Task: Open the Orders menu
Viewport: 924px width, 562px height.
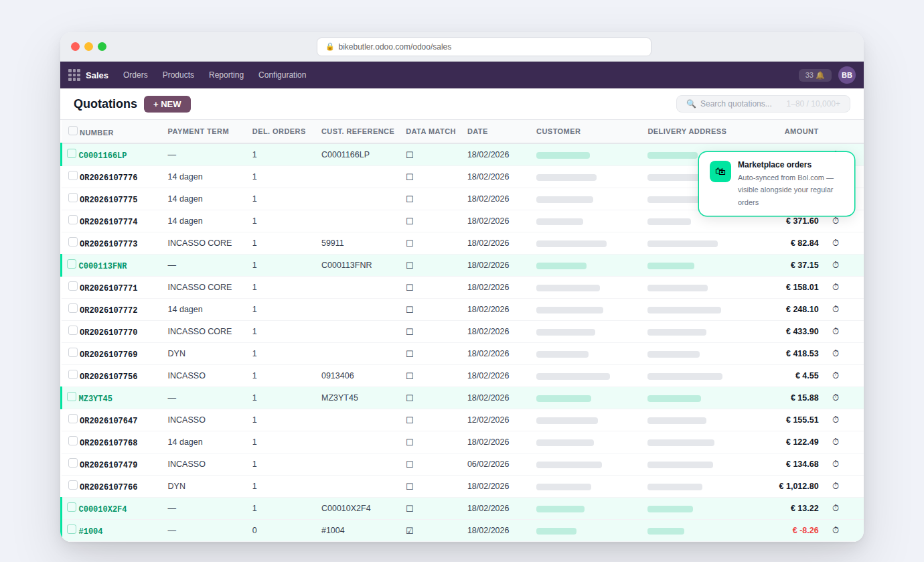Action: [135, 75]
